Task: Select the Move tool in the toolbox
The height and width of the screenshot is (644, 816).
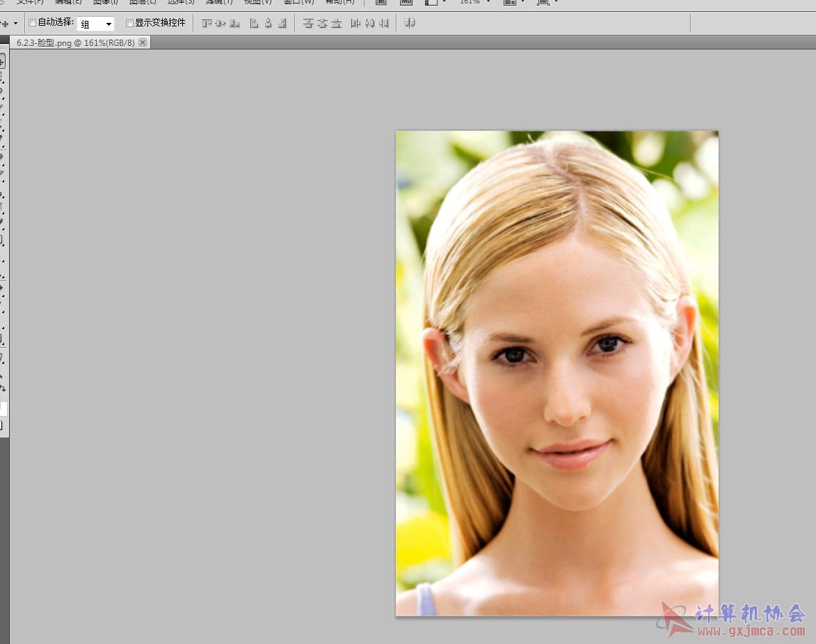Action: (2, 62)
